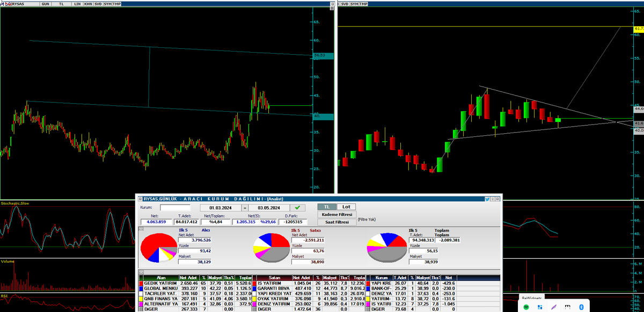Click the IS YATIRIM seller row

point(309,283)
